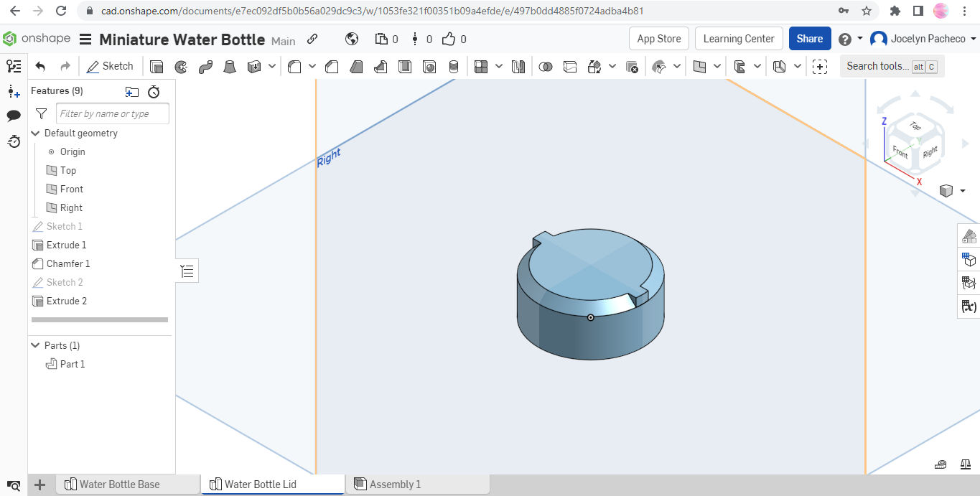980x496 pixels.
Task: Click the Share button
Action: click(810, 39)
